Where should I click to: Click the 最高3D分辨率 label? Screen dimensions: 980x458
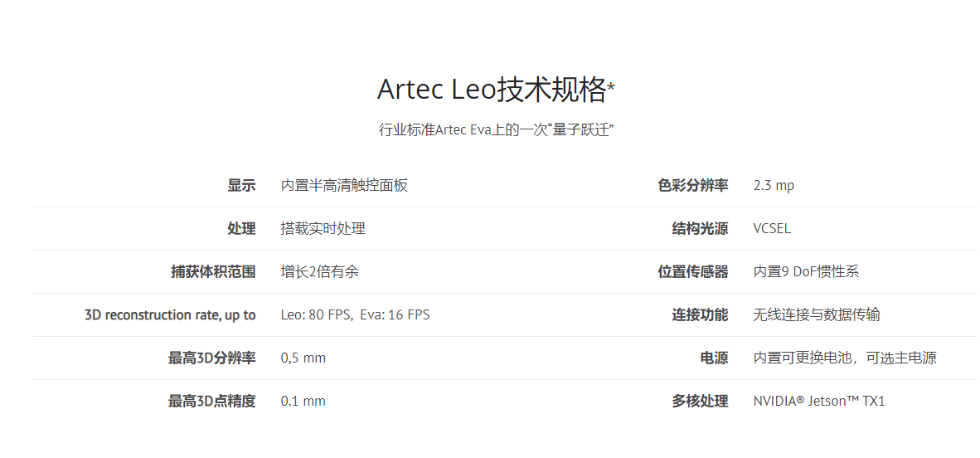(x=212, y=358)
